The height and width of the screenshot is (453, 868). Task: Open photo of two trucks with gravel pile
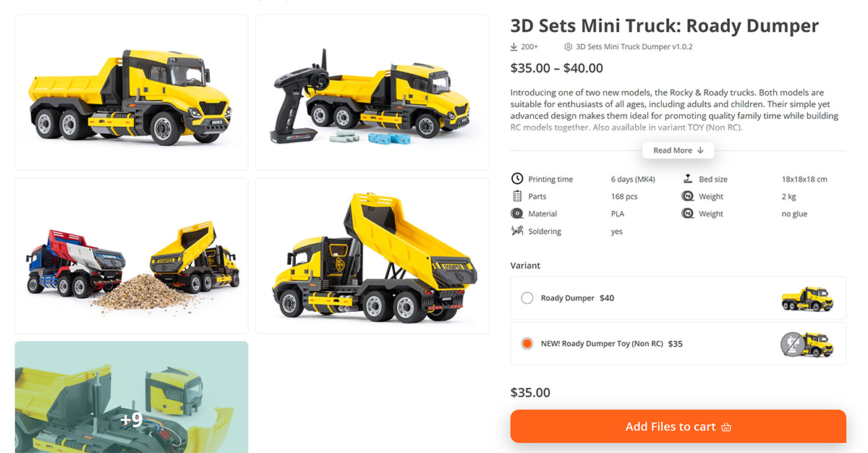[132, 255]
